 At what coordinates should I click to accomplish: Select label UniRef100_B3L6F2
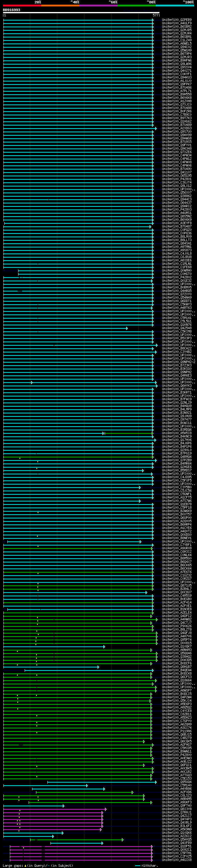[x=176, y=826]
